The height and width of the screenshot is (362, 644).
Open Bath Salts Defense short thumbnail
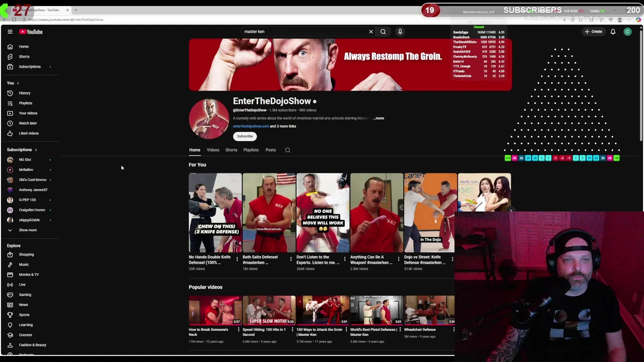(x=269, y=213)
